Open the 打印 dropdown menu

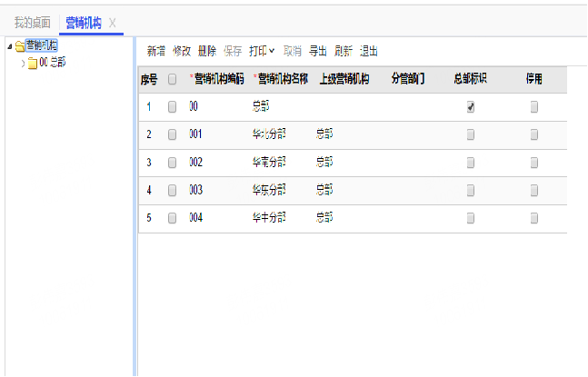tap(262, 52)
